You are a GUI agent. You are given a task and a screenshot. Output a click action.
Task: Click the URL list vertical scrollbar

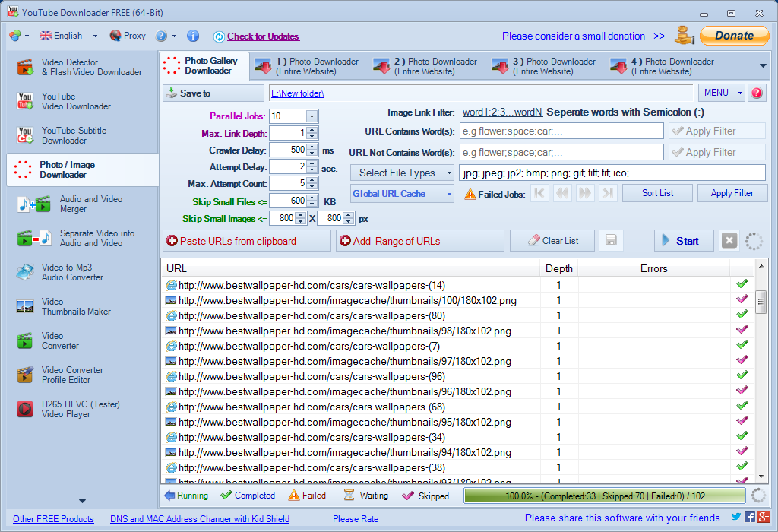point(761,370)
